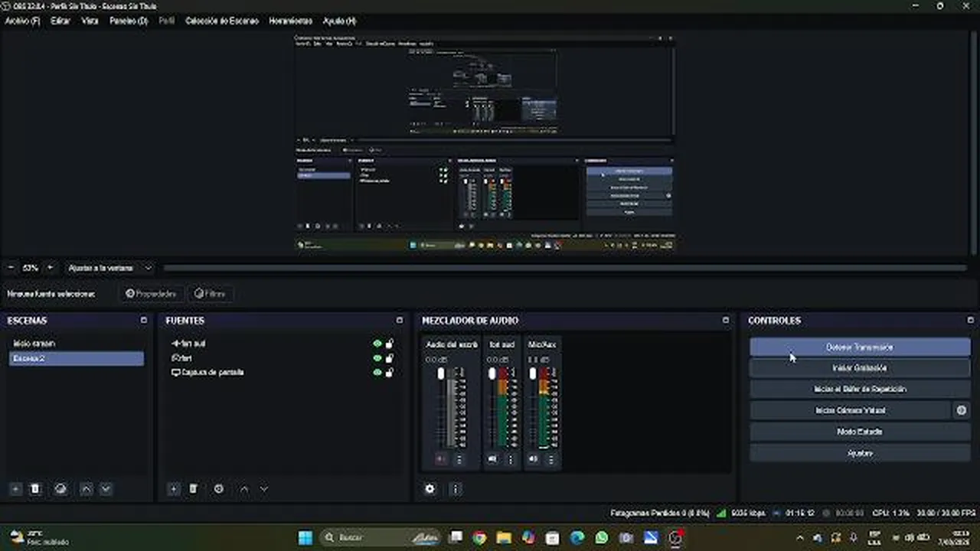This screenshot has height=551, width=980.
Task: Move the selected source down
Action: click(x=264, y=488)
